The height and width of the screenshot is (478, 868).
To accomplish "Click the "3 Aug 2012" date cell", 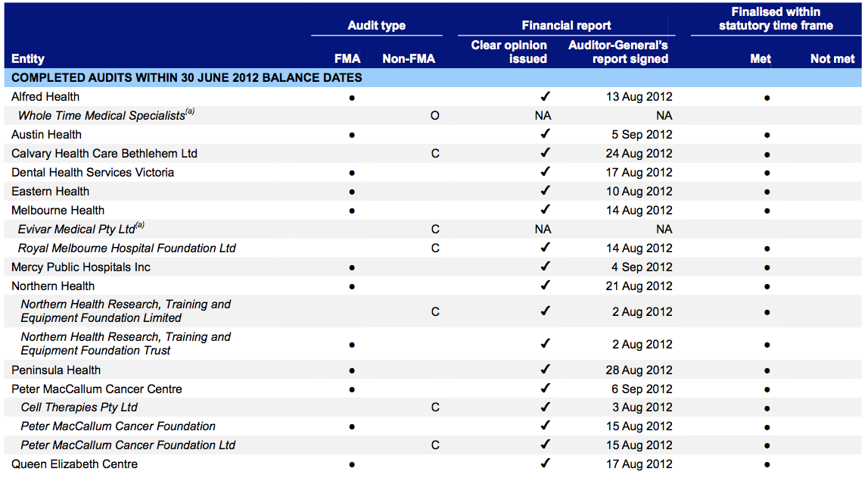I will 642,407.
